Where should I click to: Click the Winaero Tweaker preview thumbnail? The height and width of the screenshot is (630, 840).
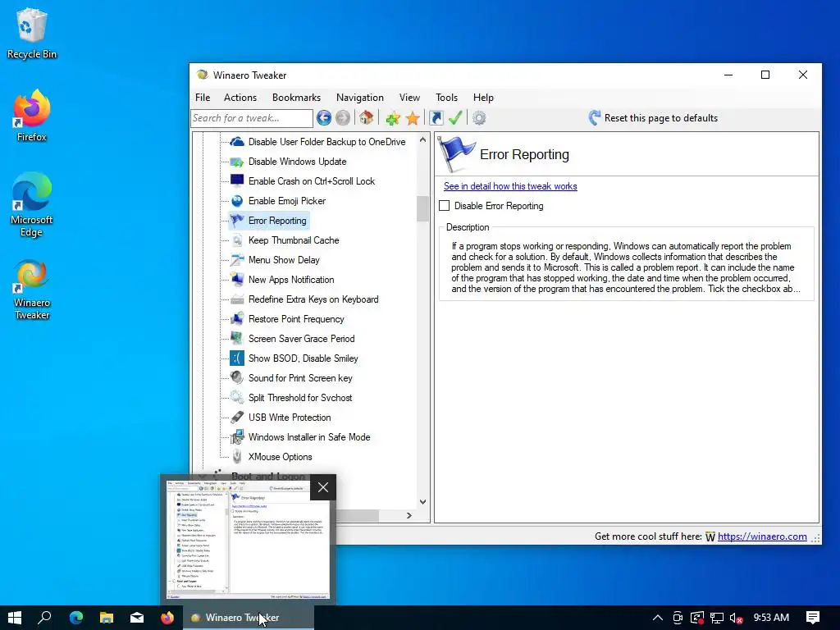248,540
